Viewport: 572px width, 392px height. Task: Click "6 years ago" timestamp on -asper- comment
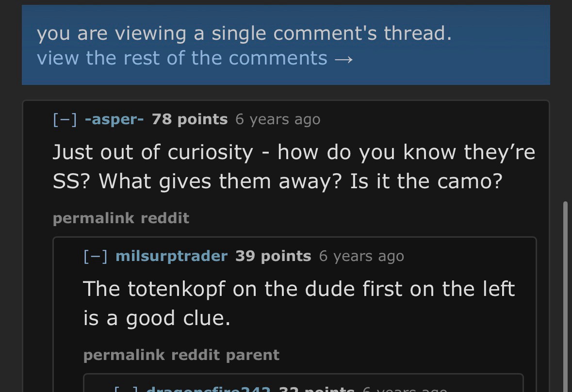(278, 119)
